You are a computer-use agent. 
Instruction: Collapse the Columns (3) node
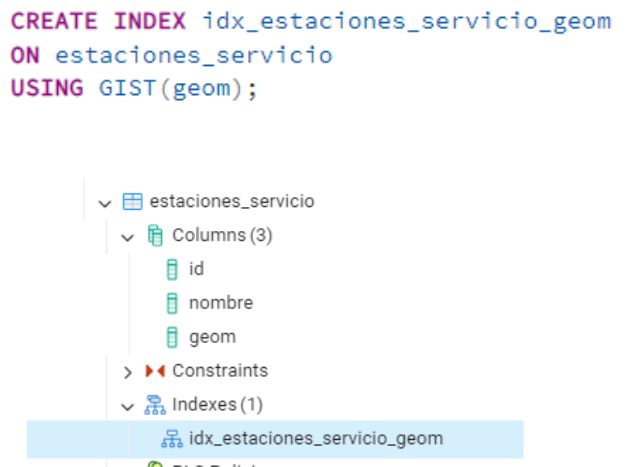(x=128, y=236)
